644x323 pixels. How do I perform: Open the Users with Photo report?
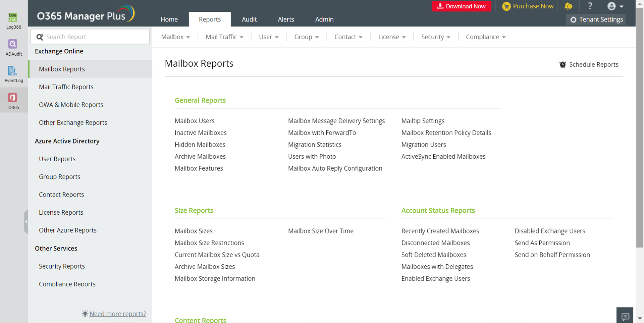(x=312, y=156)
